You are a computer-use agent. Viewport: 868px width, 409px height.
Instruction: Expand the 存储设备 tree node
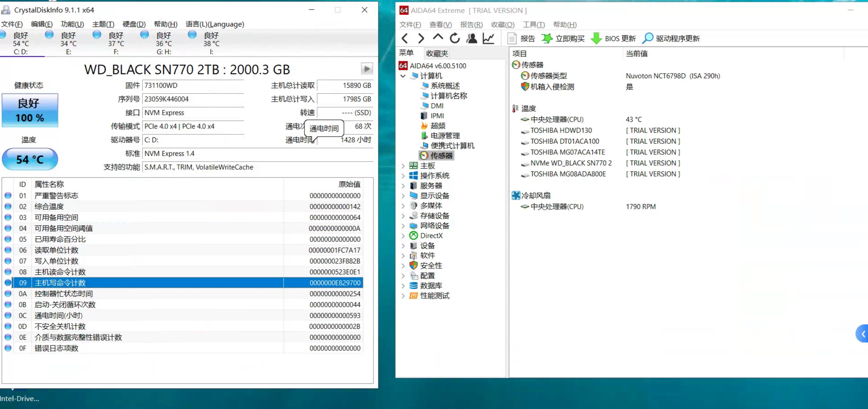tap(403, 216)
